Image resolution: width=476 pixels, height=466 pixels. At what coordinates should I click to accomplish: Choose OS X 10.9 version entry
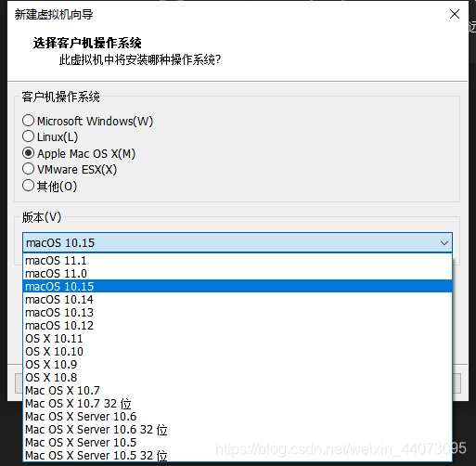point(238,365)
